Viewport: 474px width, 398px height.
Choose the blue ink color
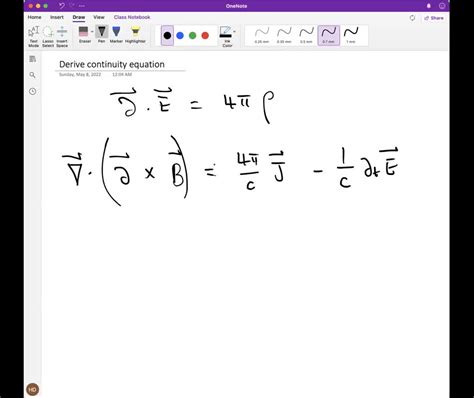click(x=180, y=35)
